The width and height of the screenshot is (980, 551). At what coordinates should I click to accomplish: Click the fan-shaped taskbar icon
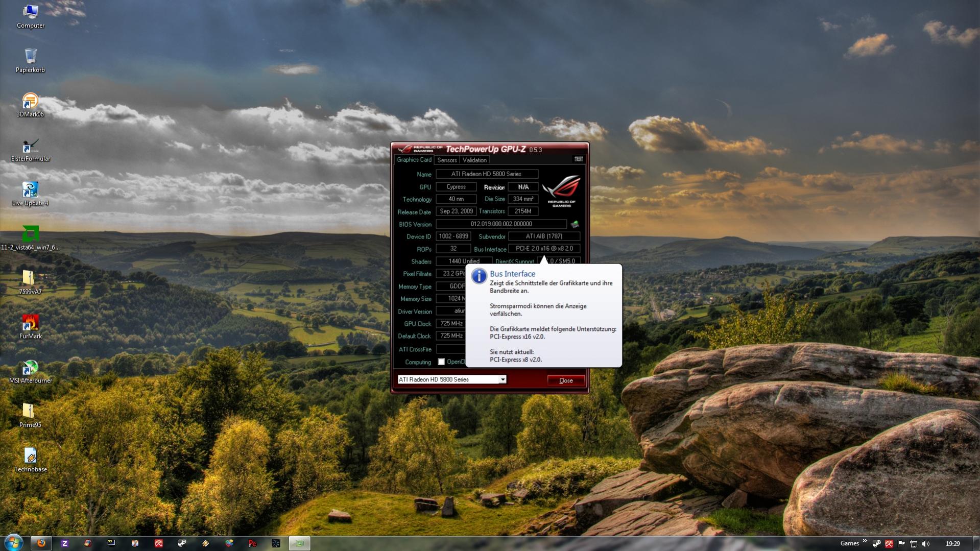pos(276,543)
